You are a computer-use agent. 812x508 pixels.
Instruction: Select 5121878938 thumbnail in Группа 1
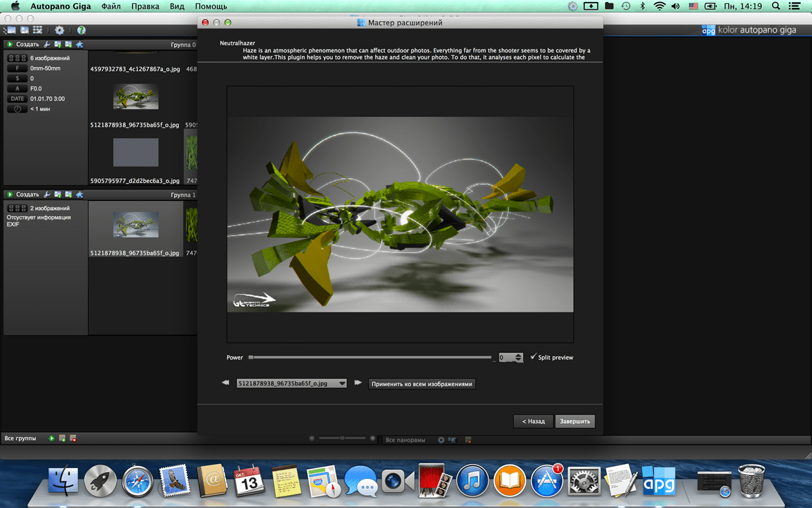pyautogui.click(x=135, y=224)
